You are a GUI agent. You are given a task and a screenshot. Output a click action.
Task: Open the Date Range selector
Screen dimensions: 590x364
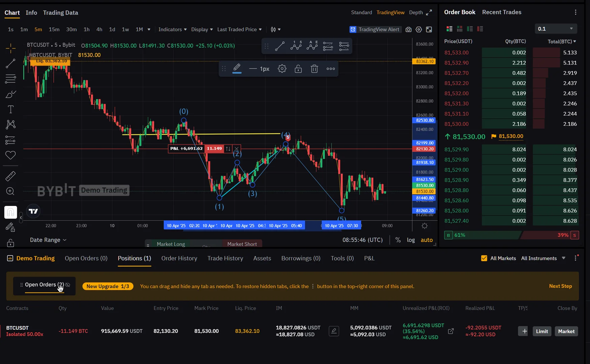click(48, 240)
